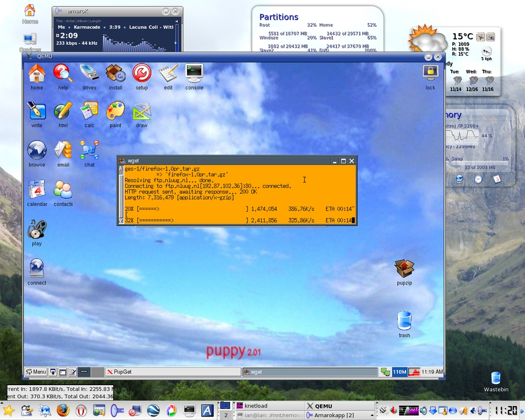525x420 pixels.
Task: Switch to virtual desktop 1 in pager
Action: pyautogui.click(x=226, y=406)
